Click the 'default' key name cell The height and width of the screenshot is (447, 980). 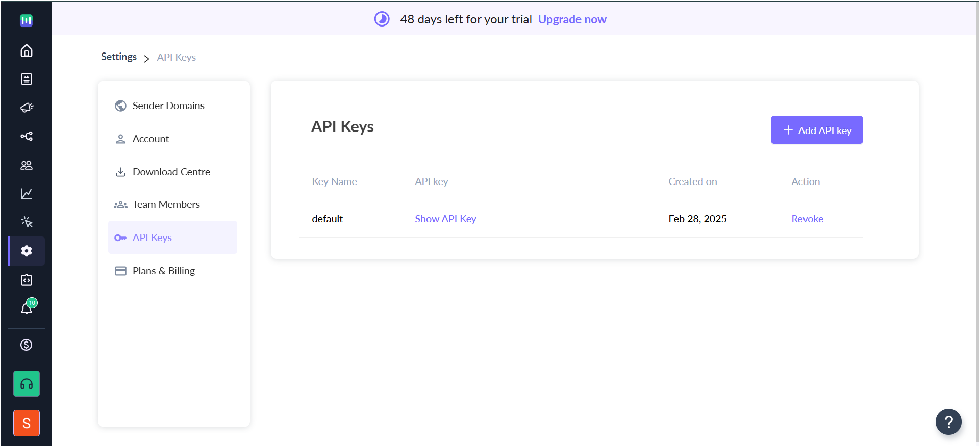[327, 219]
